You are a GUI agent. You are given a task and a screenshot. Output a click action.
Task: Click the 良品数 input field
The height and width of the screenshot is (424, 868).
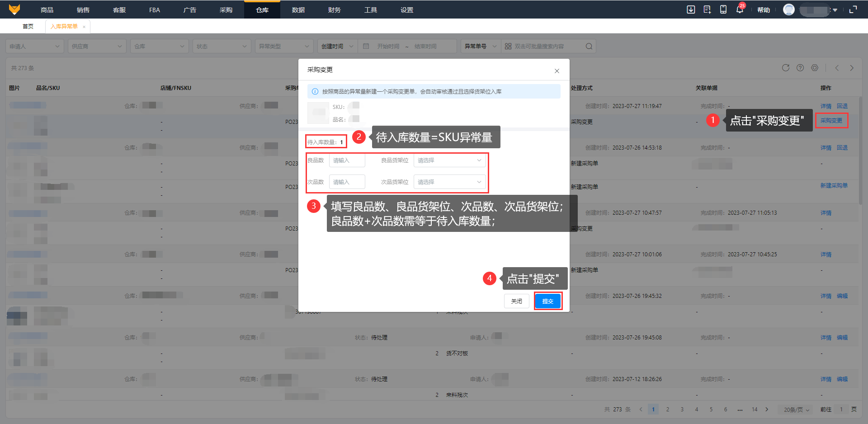(347, 160)
